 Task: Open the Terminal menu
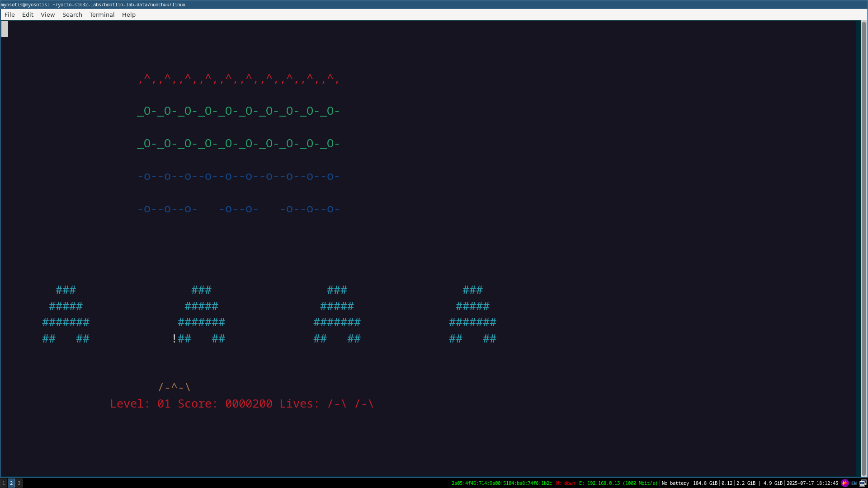(x=102, y=14)
